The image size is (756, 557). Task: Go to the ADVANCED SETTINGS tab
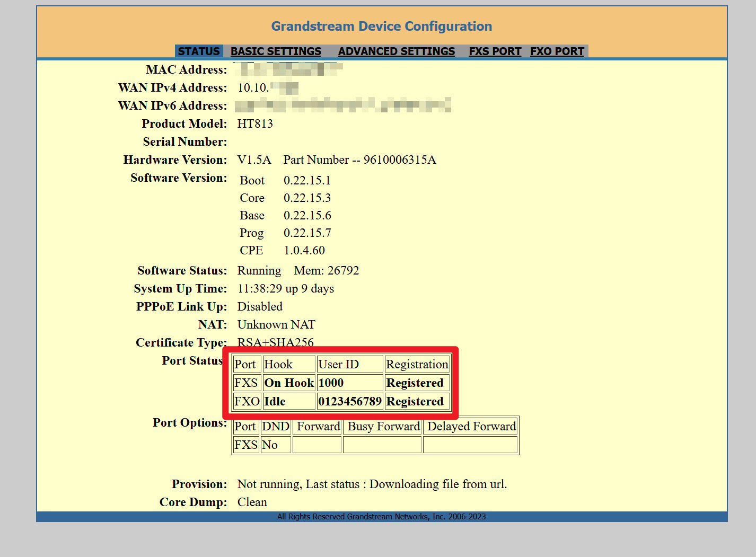click(397, 51)
